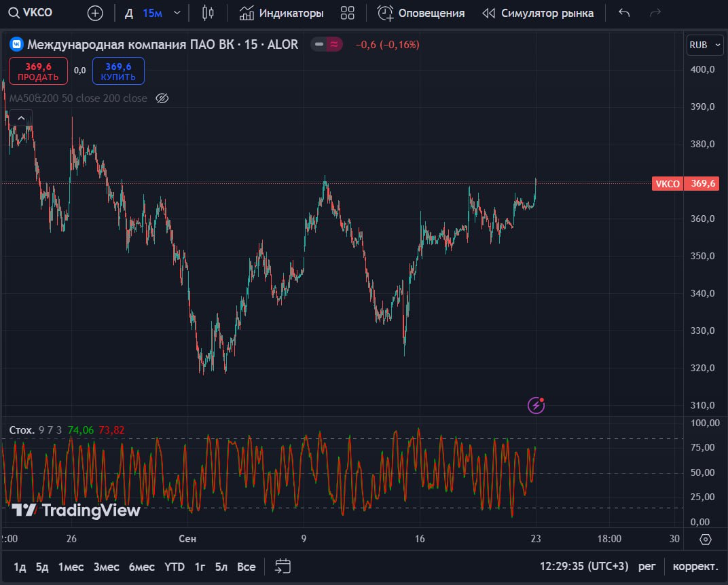Click the Стох. stochastic indicator legend

pos(22,430)
